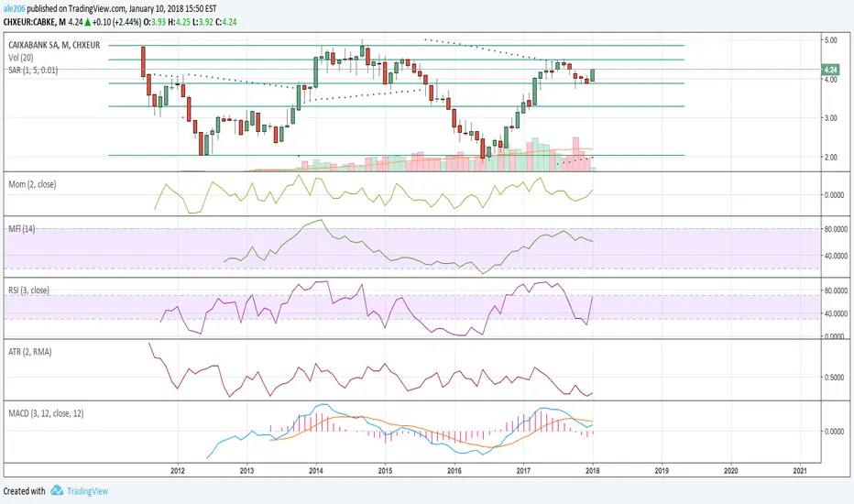854x504 pixels.
Task: Click the 2019 label on time axis
Action: pyautogui.click(x=662, y=471)
